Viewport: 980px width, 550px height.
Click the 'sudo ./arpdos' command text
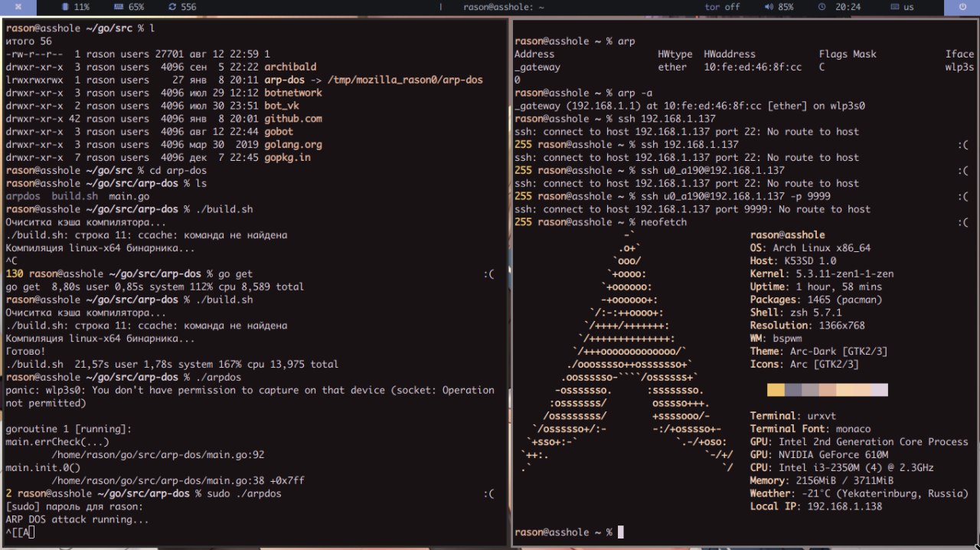244,493
